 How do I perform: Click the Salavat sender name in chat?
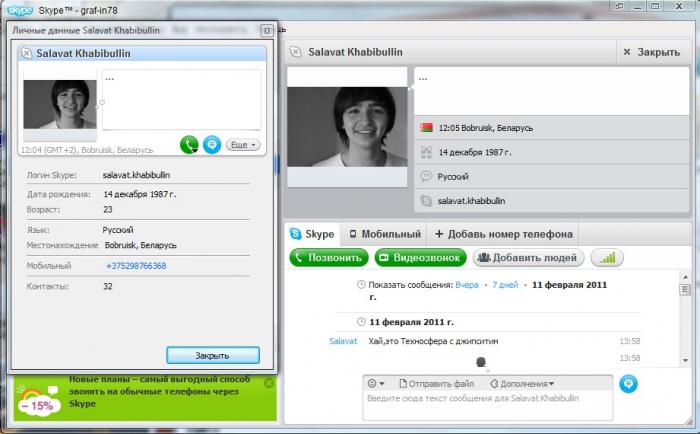pyautogui.click(x=343, y=341)
